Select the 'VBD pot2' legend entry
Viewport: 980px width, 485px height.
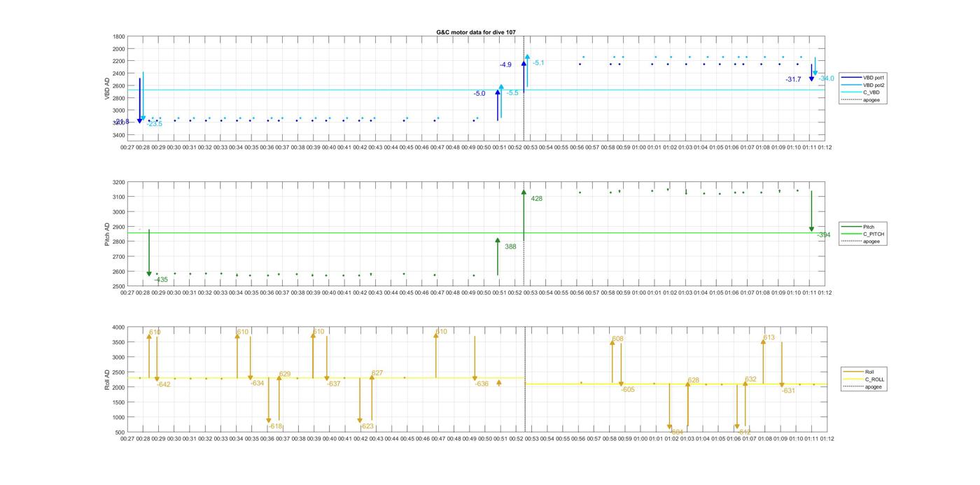pyautogui.click(x=863, y=85)
